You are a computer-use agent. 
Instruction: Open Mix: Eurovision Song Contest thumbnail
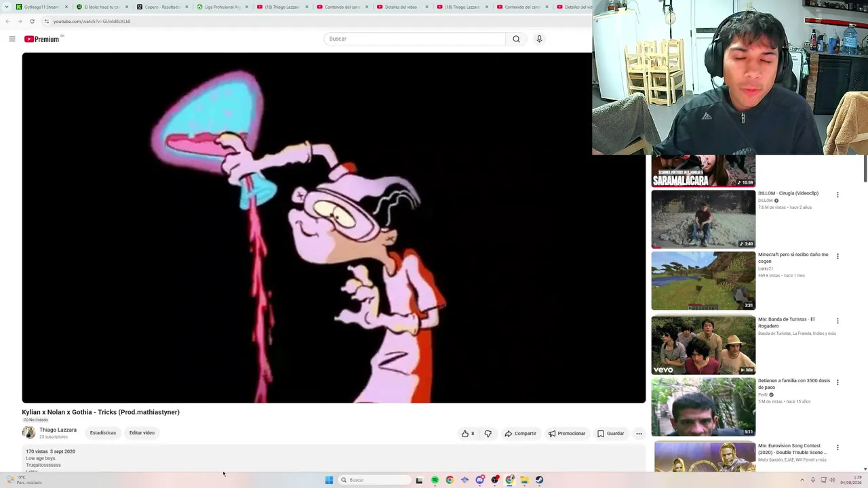tap(703, 457)
